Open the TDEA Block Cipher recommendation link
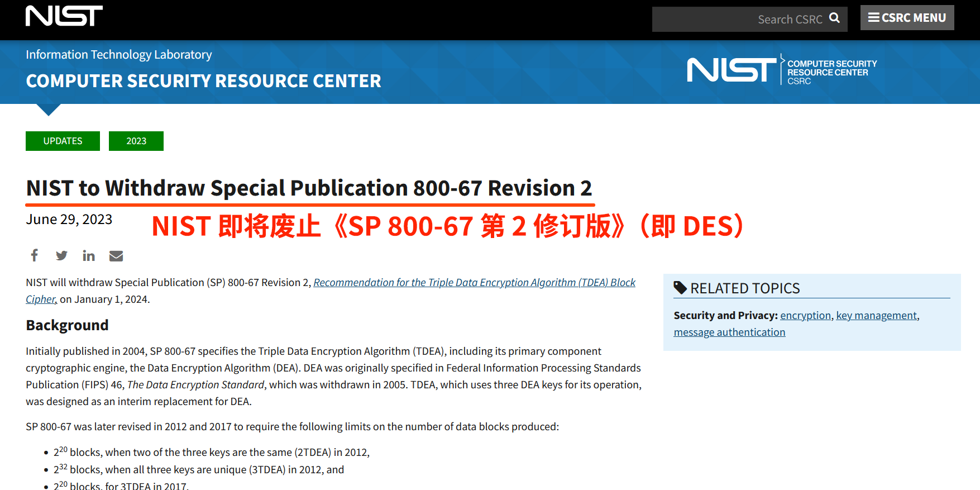Viewport: 980px width, 490px height. tap(474, 283)
